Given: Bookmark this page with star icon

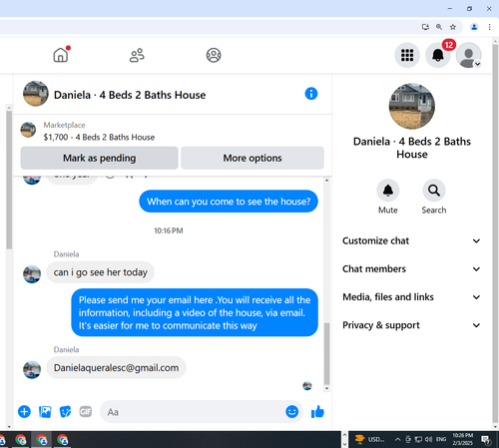Looking at the screenshot, I should click(x=453, y=27).
